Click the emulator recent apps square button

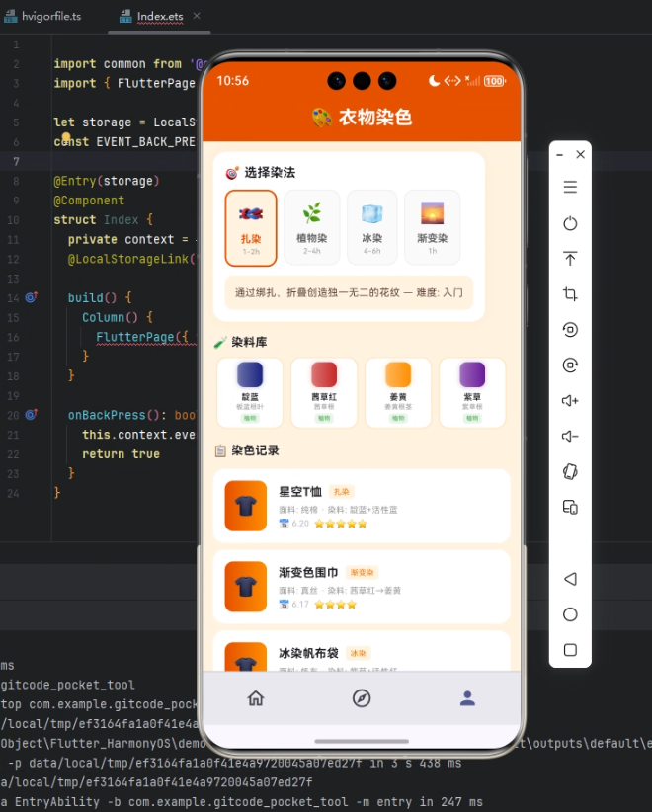coord(570,650)
